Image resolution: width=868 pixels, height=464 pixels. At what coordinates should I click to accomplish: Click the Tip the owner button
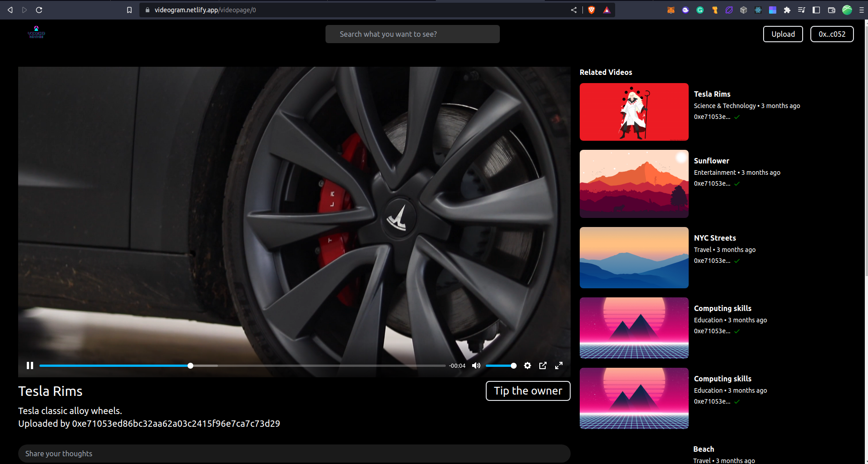point(528,391)
